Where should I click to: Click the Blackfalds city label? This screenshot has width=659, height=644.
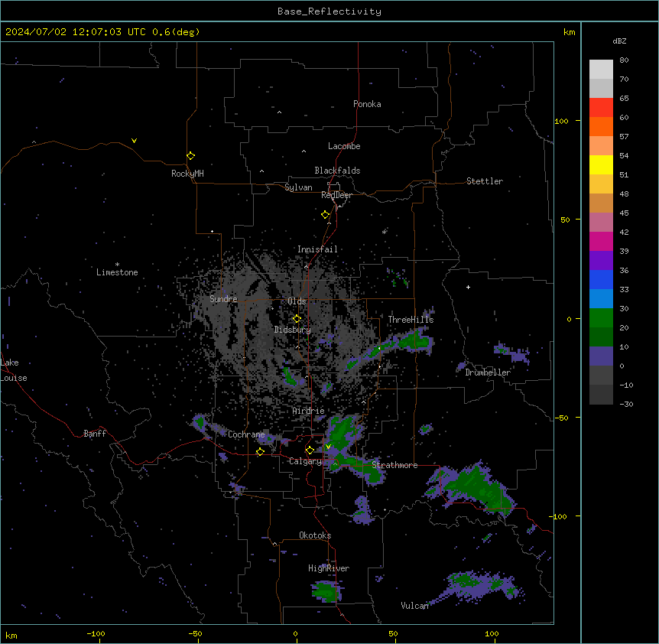(337, 171)
